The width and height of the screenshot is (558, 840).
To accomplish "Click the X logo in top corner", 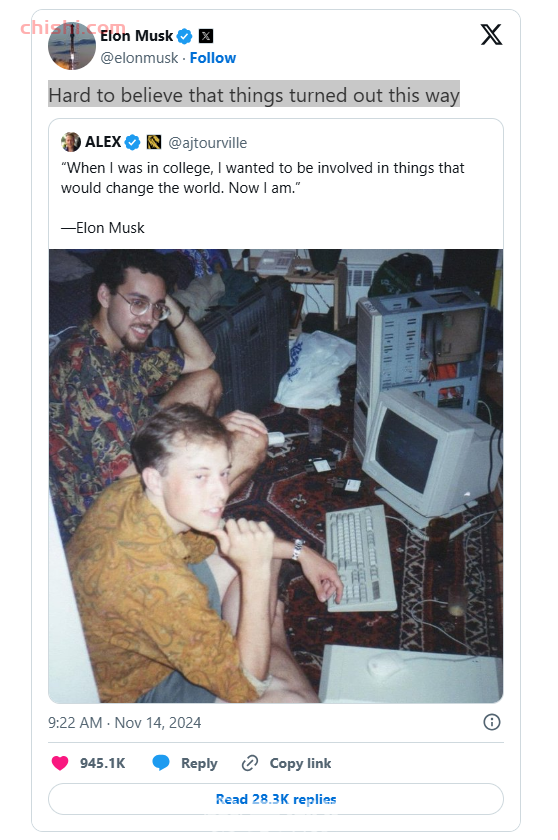I will [491, 35].
